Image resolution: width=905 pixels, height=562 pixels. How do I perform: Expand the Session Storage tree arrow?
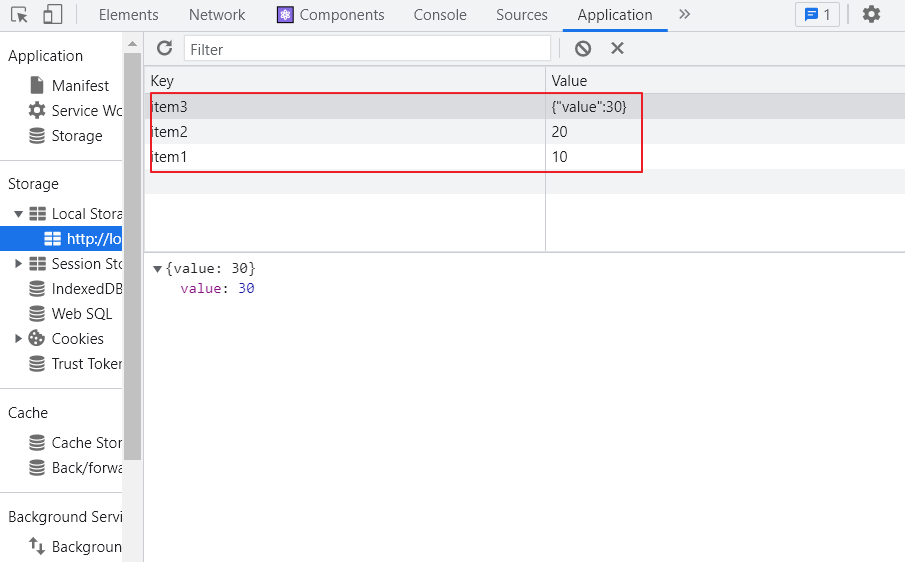[18, 264]
